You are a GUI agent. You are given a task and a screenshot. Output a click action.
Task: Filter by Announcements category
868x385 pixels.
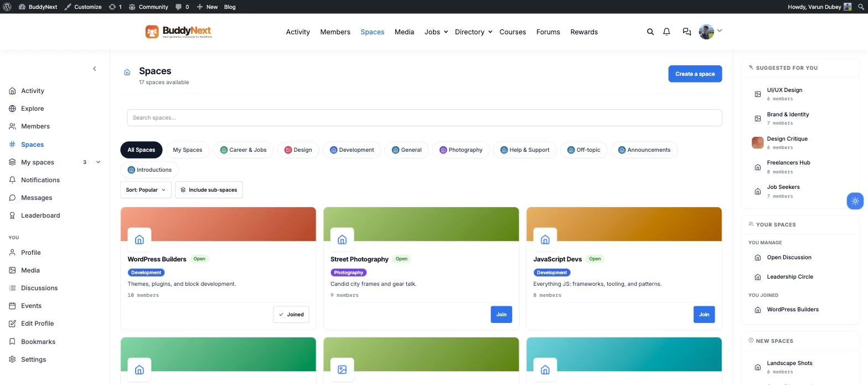pos(644,150)
